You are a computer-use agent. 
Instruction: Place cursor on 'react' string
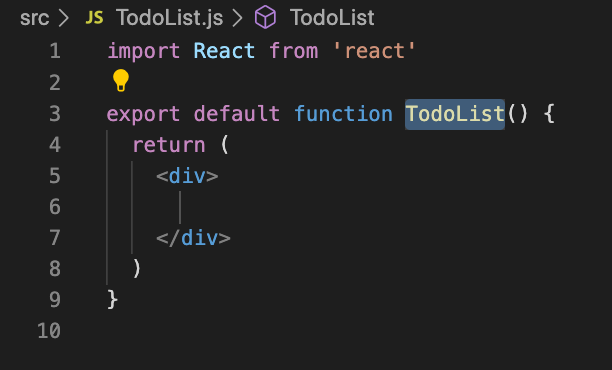[374, 51]
